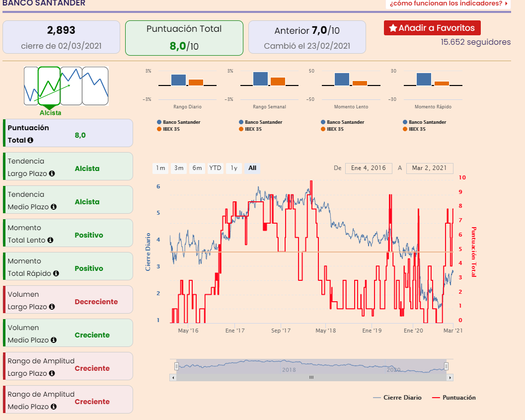This screenshot has width=525, height=420.
Task: Click navigator right scroll arrow
Action: coord(450,377)
